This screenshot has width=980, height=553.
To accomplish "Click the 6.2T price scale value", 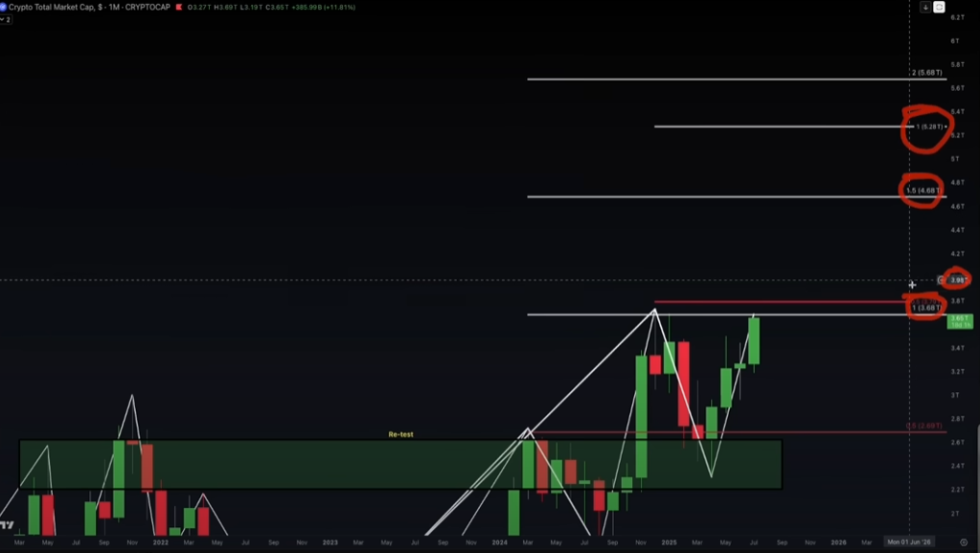I will point(957,17).
